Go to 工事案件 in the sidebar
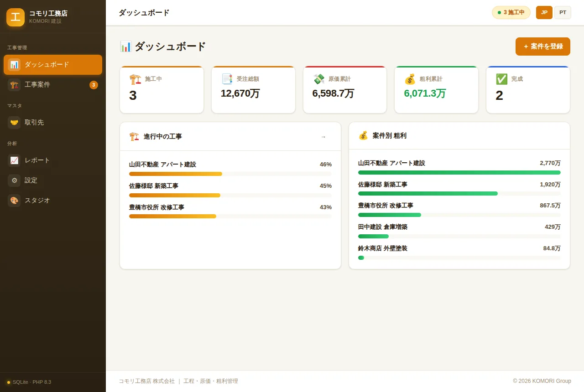Image resolution: width=584 pixels, height=392 pixels. (x=53, y=85)
